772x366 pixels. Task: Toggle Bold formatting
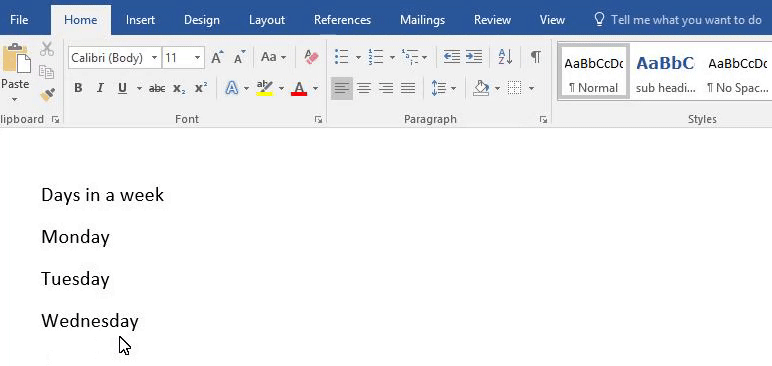(x=78, y=88)
